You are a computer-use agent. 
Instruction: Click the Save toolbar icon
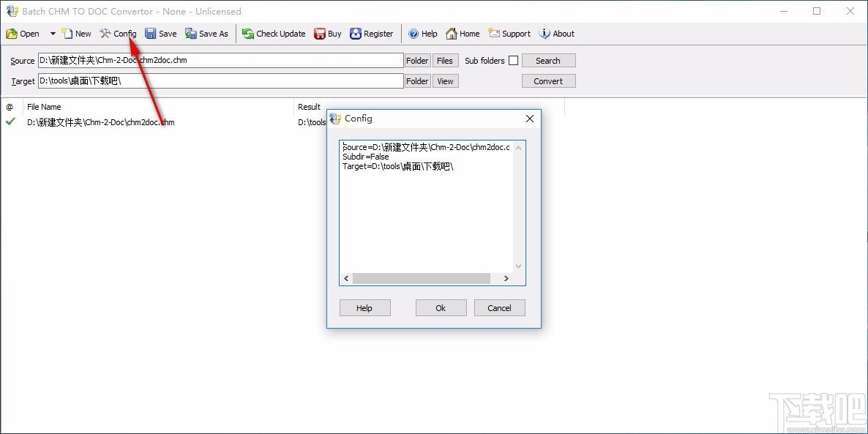click(x=150, y=34)
